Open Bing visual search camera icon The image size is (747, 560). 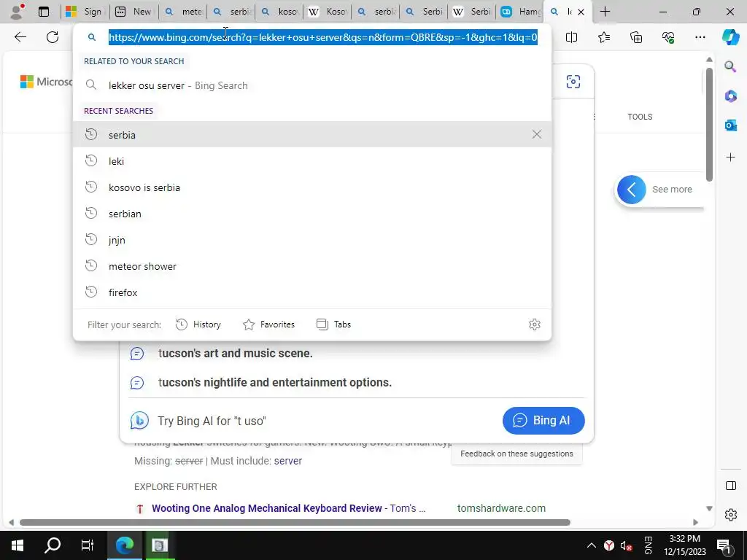click(x=573, y=82)
